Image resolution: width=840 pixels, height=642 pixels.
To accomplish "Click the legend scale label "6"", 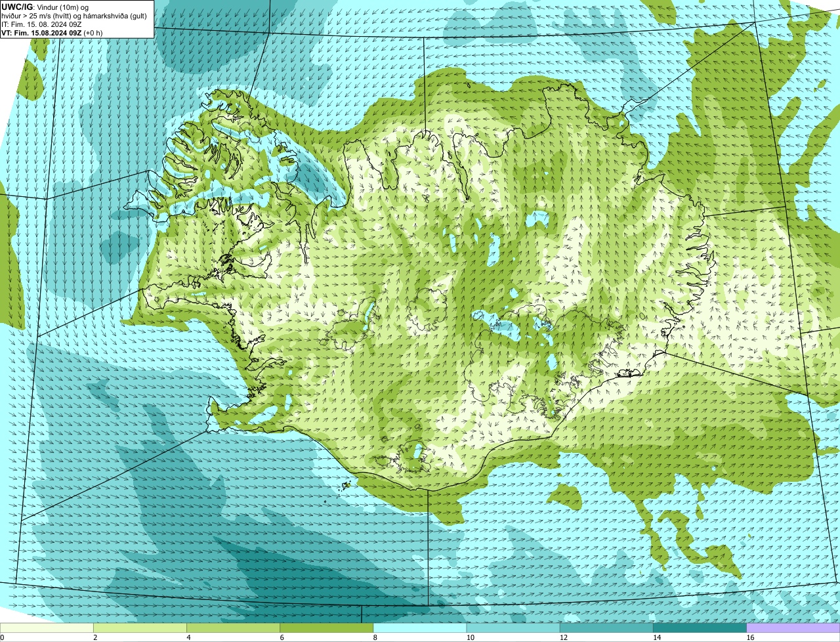I will point(282,637).
